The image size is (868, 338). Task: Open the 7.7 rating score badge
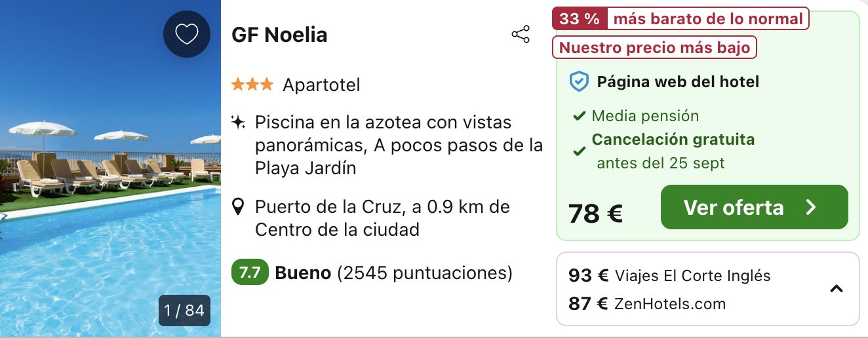[x=250, y=272]
